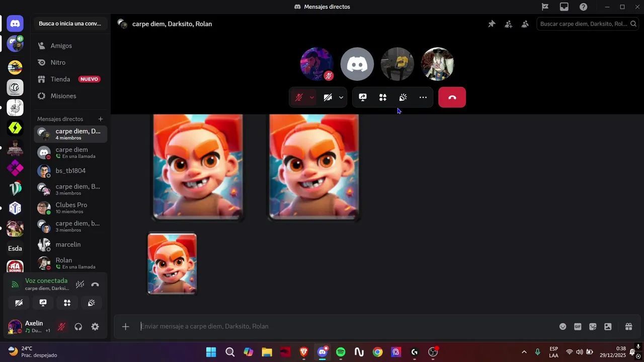The width and height of the screenshot is (644, 362).
Task: Open Spotify from the Windows taskbar
Action: coord(341,352)
